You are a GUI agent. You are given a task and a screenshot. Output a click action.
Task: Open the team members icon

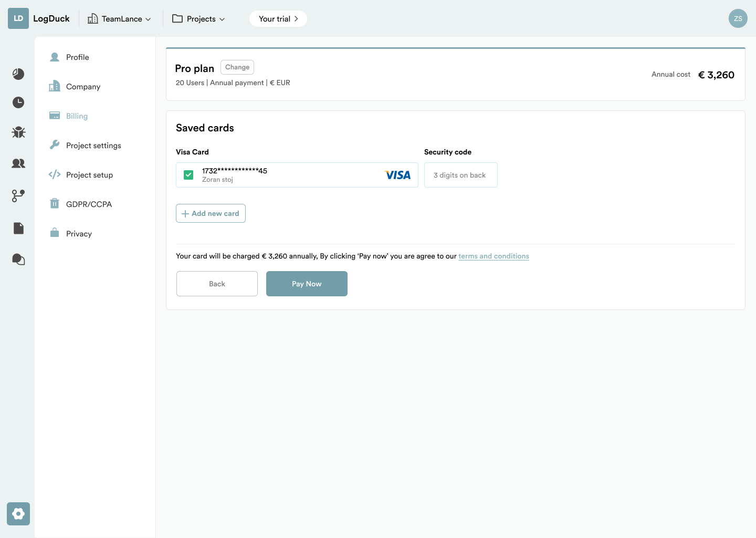click(x=18, y=163)
